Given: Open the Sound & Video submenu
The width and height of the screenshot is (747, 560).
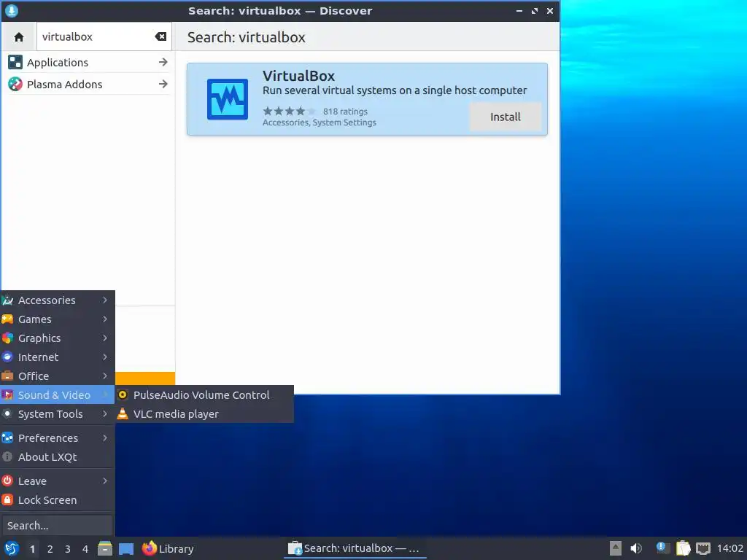Looking at the screenshot, I should [x=57, y=394].
